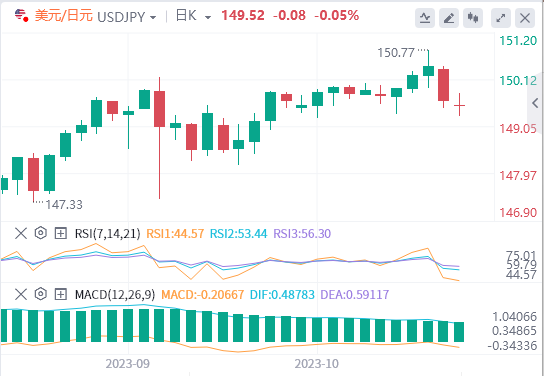Viewport: 544px width, 376px height.
Task: Open the 日K timeframe dropdown
Action: [193, 16]
